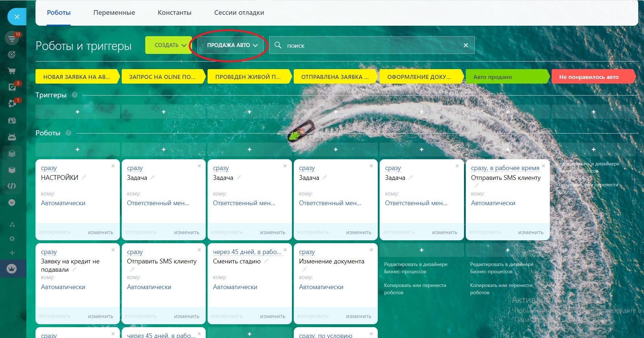Open the Сессии отладки tab

(x=239, y=13)
